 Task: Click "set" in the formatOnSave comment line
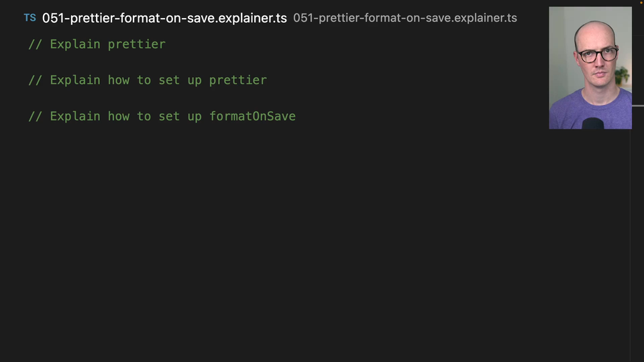pos(169,116)
